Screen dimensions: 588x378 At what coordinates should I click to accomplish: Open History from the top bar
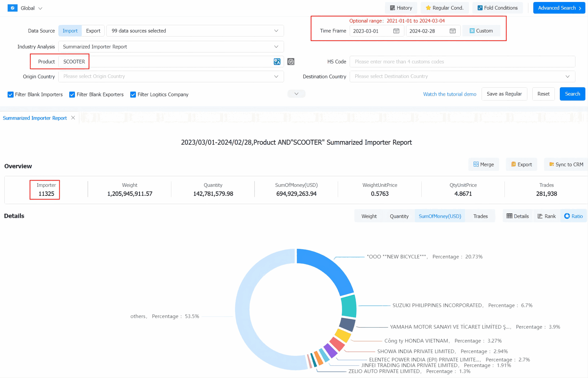click(401, 8)
